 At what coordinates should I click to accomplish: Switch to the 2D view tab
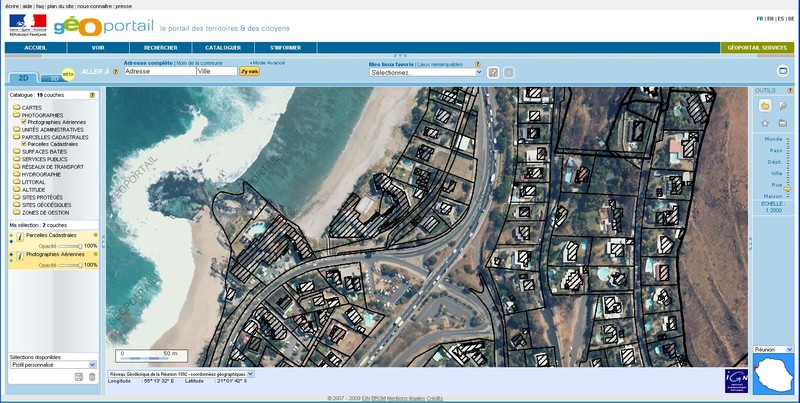pyautogui.click(x=21, y=77)
